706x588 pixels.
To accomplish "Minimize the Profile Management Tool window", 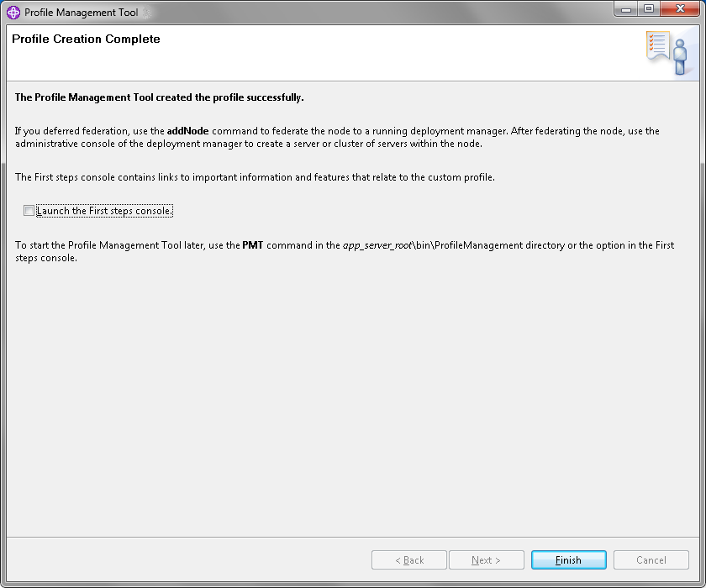I will 625,9.
